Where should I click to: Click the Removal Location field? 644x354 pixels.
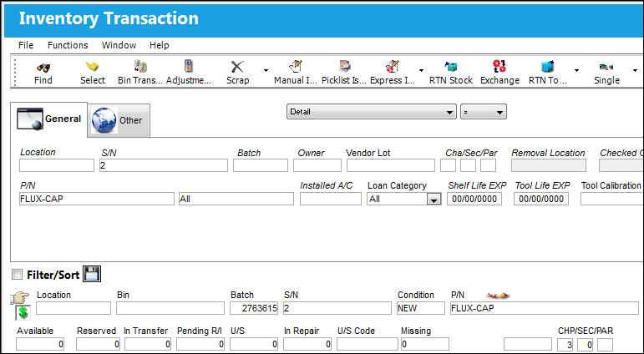point(549,165)
